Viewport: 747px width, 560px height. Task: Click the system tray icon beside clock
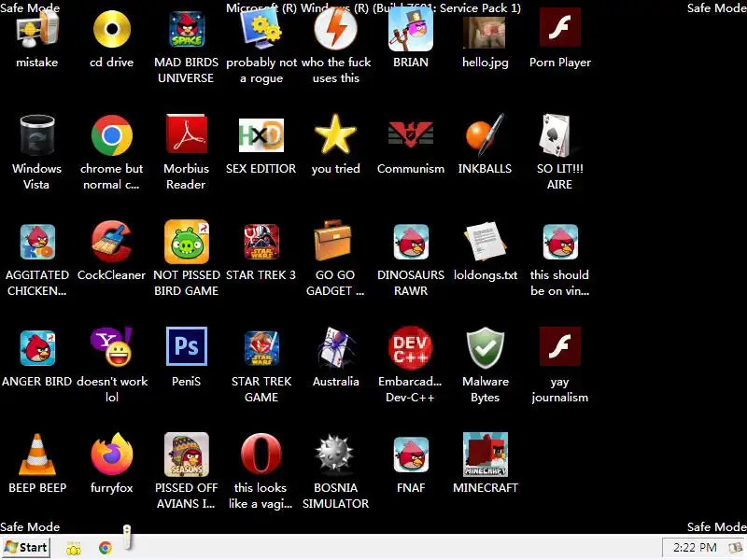pyautogui.click(x=735, y=548)
